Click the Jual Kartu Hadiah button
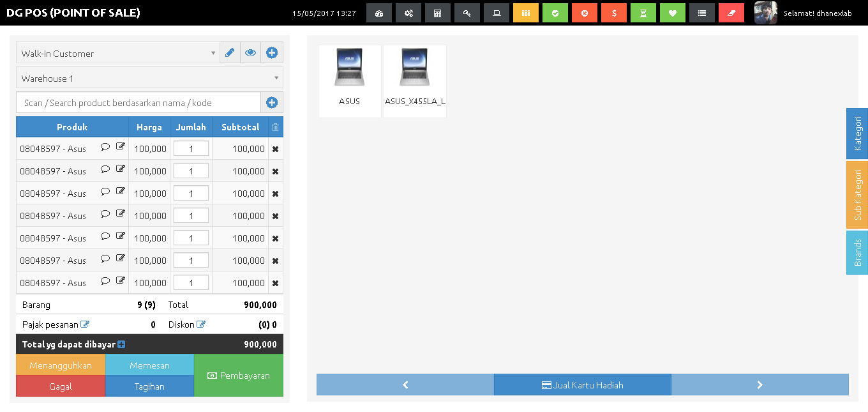868x412 pixels. click(582, 385)
